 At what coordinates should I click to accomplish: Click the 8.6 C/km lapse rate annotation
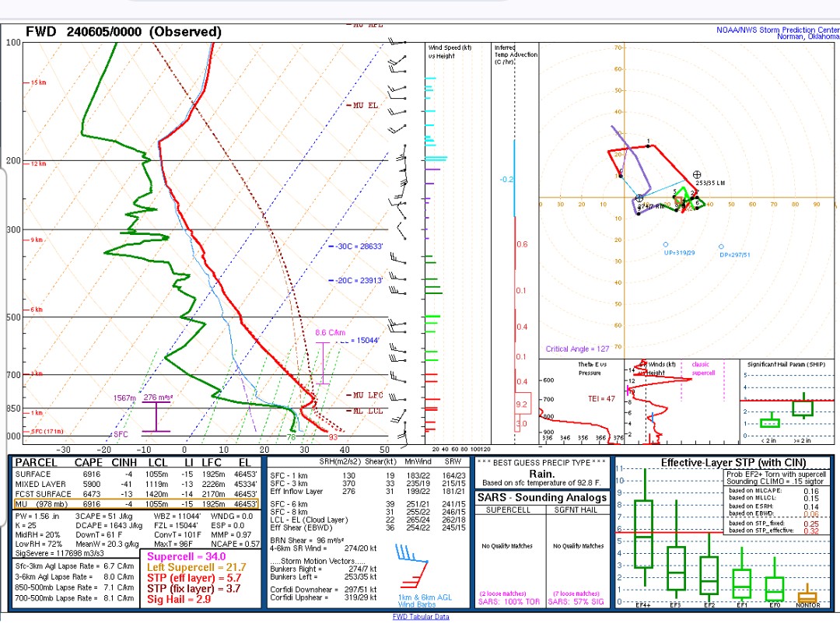pyautogui.click(x=330, y=332)
